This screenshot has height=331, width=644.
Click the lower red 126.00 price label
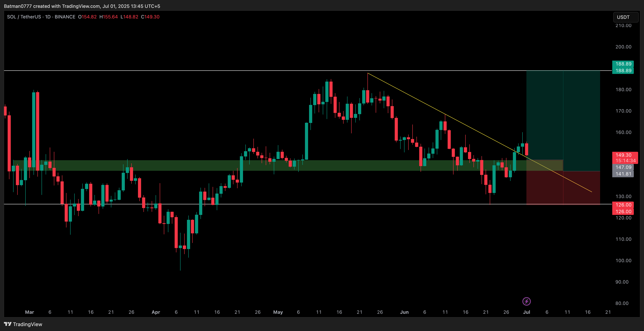[623, 211]
